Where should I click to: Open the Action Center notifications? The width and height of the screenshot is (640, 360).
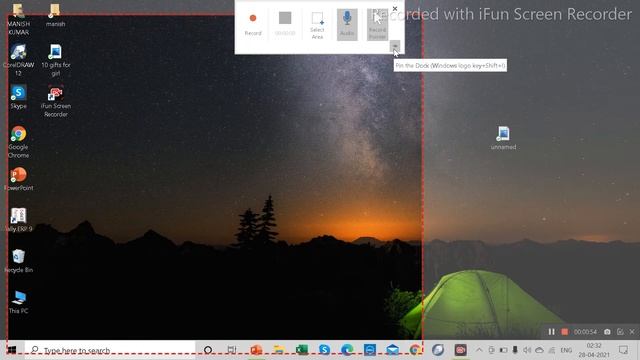pyautogui.click(x=623, y=350)
